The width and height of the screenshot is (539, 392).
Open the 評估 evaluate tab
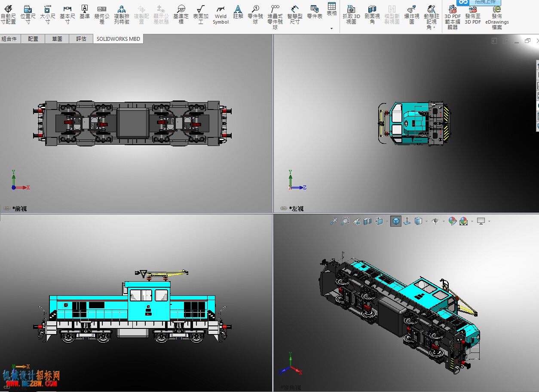(81, 39)
